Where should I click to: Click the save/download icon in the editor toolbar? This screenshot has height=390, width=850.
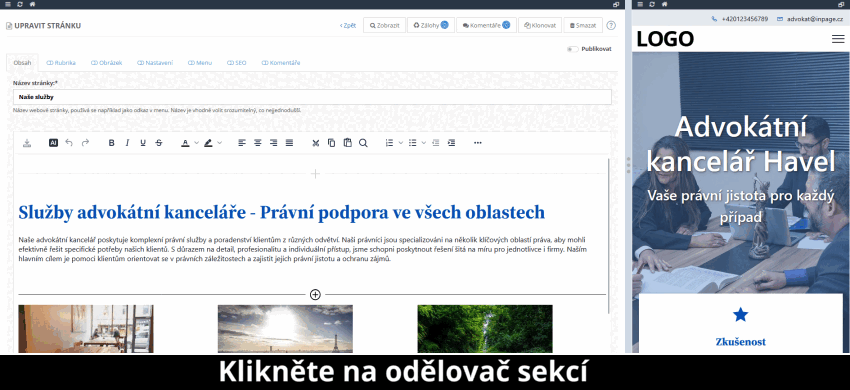[x=27, y=143]
